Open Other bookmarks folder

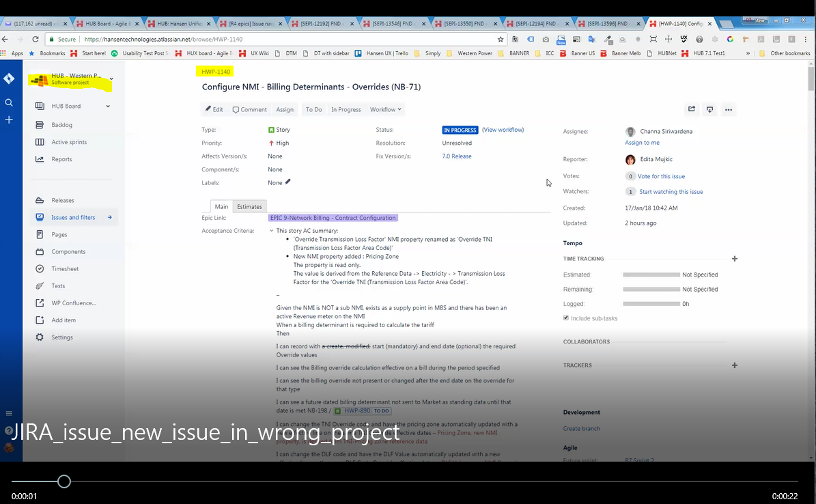coord(785,53)
